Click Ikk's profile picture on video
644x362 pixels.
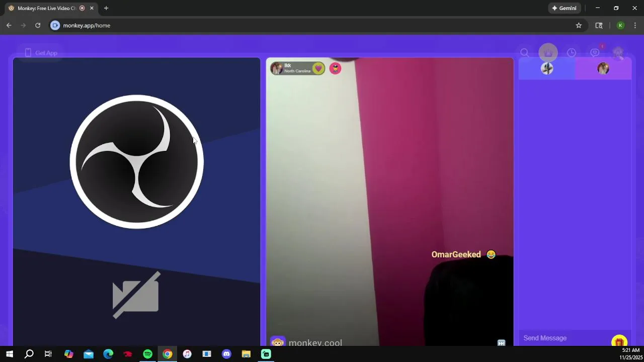coord(277,68)
